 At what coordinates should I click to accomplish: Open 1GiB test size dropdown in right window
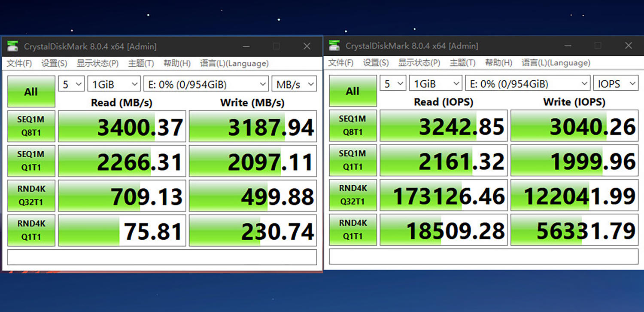[435, 84]
